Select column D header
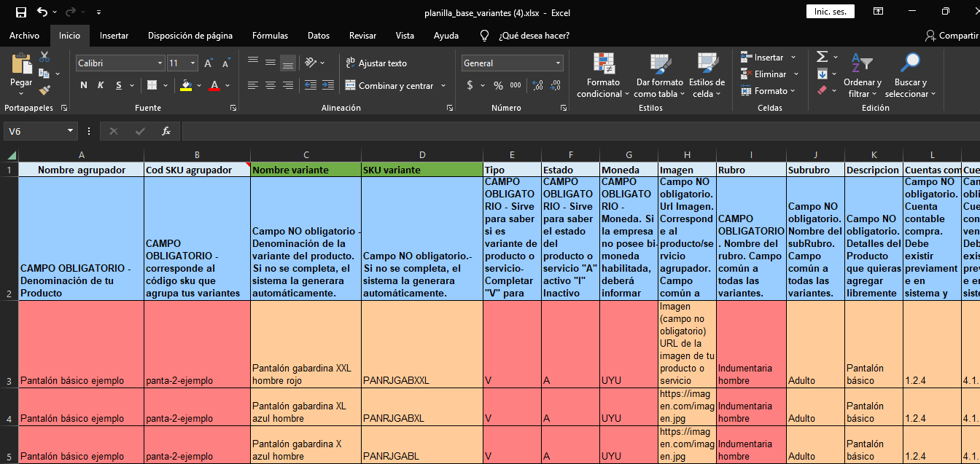Image resolution: width=980 pixels, height=464 pixels. [421, 155]
